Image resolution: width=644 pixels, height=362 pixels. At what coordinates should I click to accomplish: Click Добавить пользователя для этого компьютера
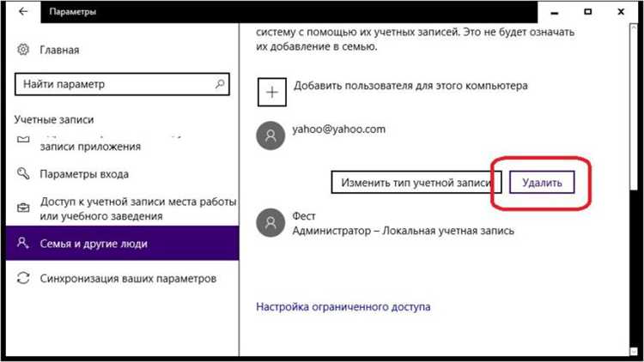410,86
